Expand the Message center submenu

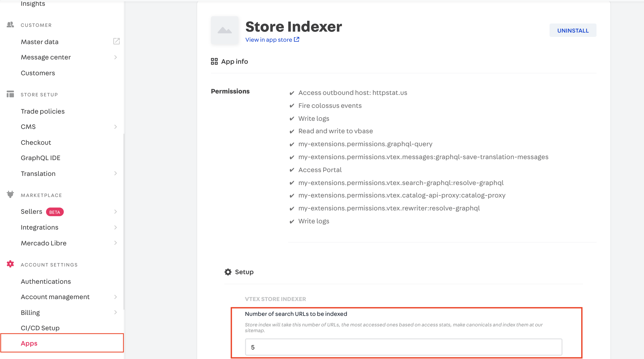[116, 57]
